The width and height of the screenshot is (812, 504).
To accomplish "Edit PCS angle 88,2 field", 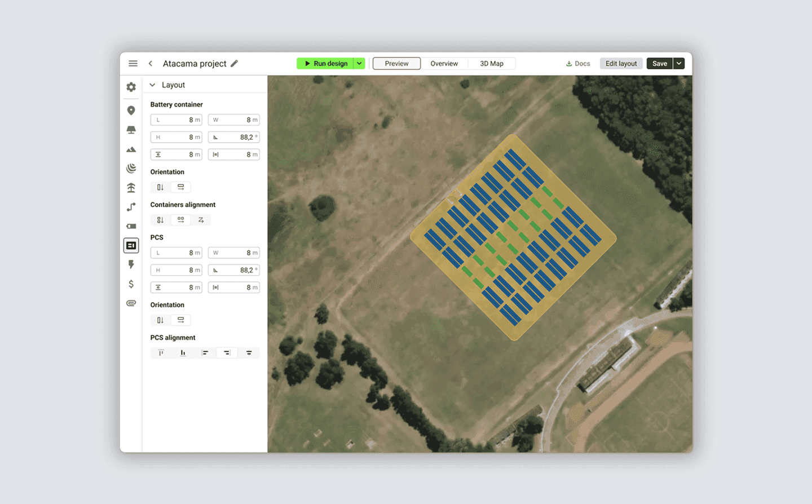I will click(233, 270).
